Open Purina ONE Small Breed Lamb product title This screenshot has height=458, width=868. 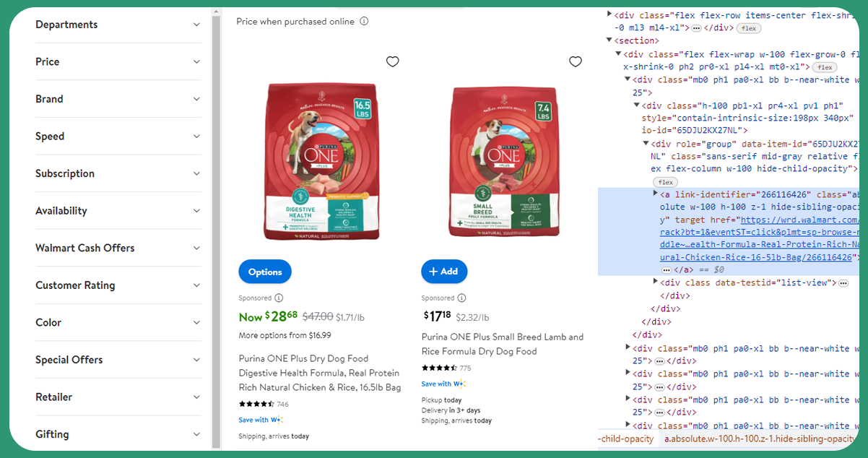[503, 344]
